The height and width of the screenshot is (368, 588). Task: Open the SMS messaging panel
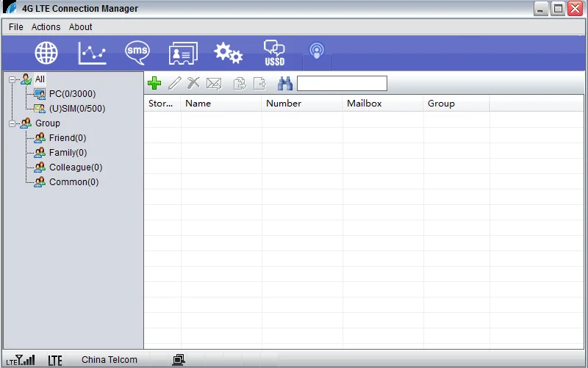(x=137, y=52)
